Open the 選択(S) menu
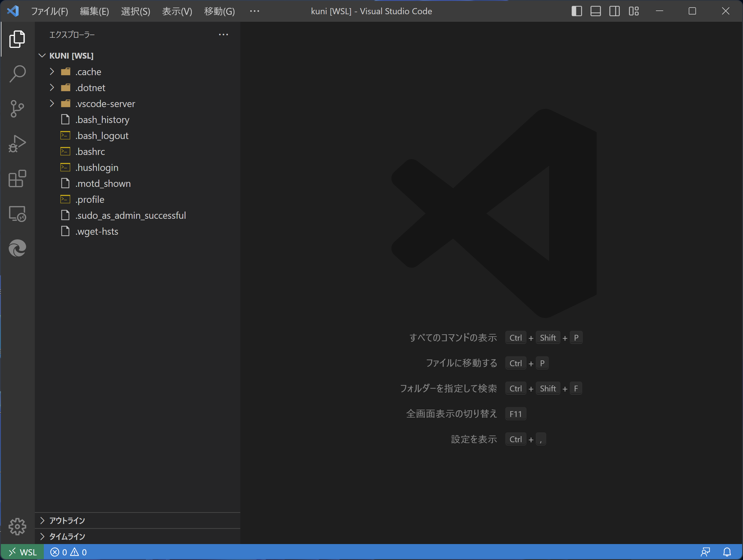The image size is (743, 560). [x=136, y=11]
